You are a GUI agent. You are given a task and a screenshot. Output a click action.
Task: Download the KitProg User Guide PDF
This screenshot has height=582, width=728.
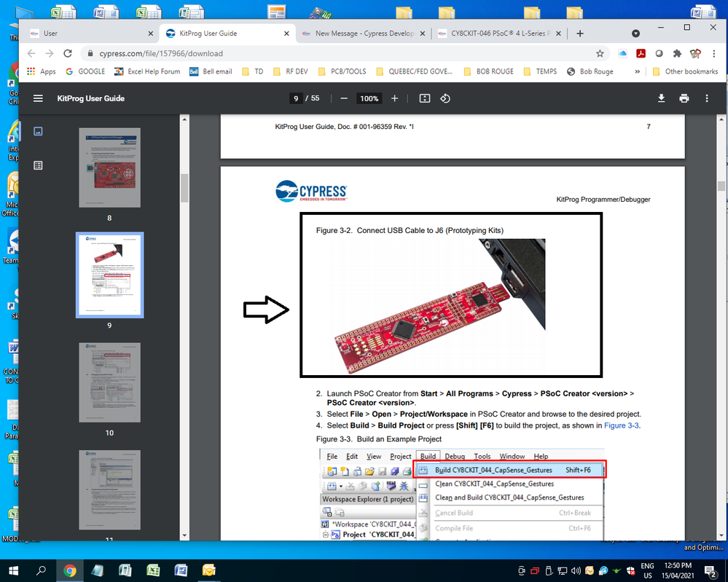(x=662, y=98)
